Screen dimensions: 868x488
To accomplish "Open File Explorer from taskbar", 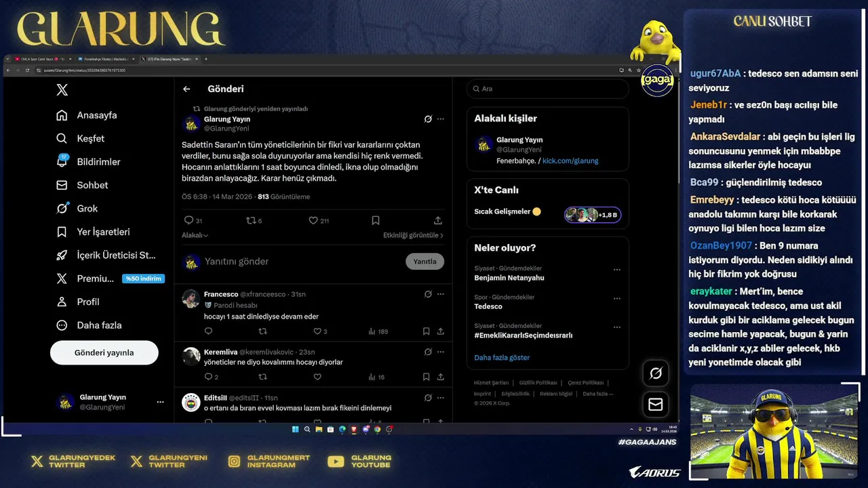I will coord(319,429).
